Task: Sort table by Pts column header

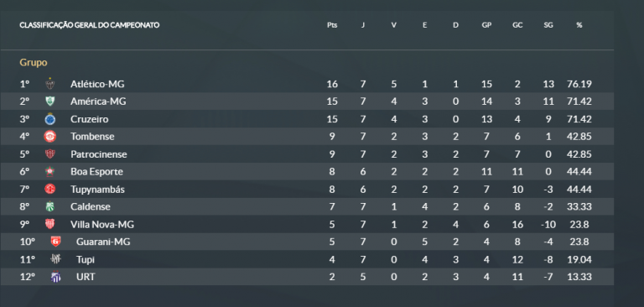Action: (x=332, y=25)
